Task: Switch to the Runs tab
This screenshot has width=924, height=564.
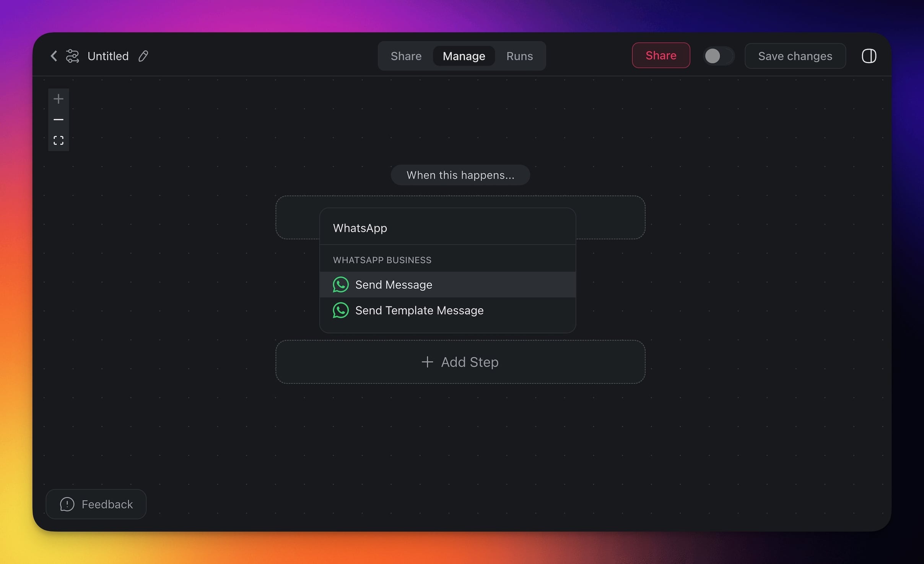Action: [519, 56]
